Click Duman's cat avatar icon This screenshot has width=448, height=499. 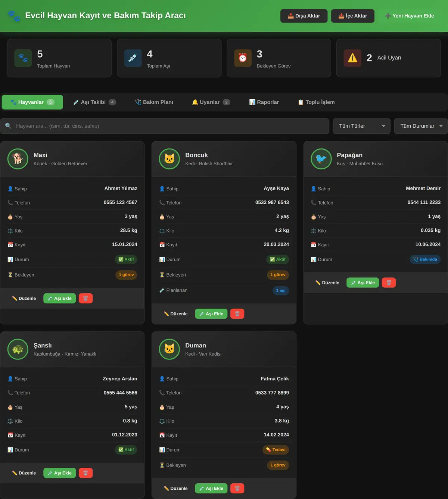pos(169,349)
